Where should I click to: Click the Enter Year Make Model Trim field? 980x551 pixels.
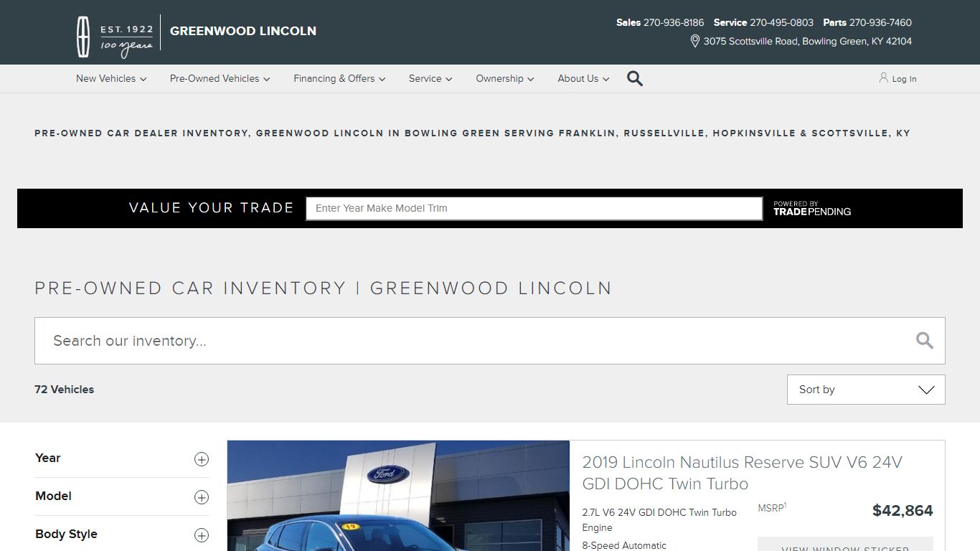point(534,208)
